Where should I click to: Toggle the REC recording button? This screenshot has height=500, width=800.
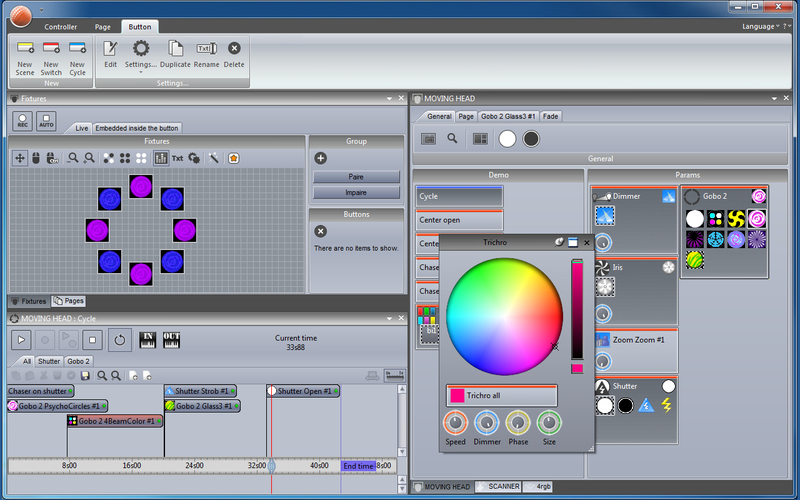click(22, 121)
